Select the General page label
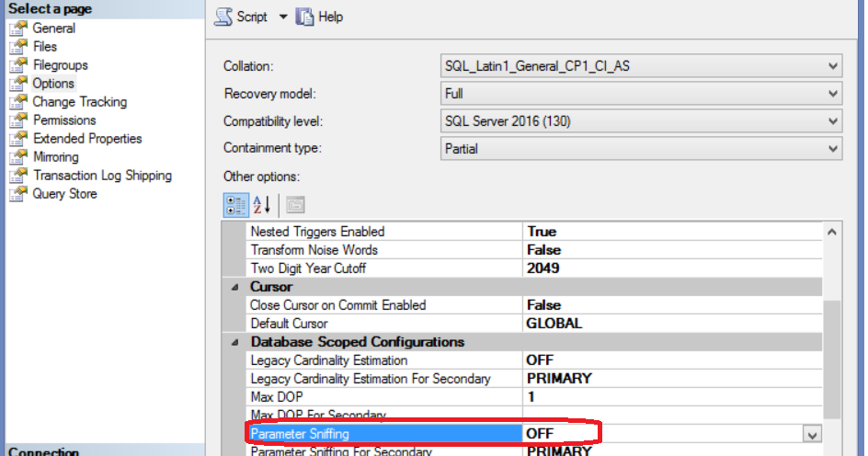 [53, 28]
